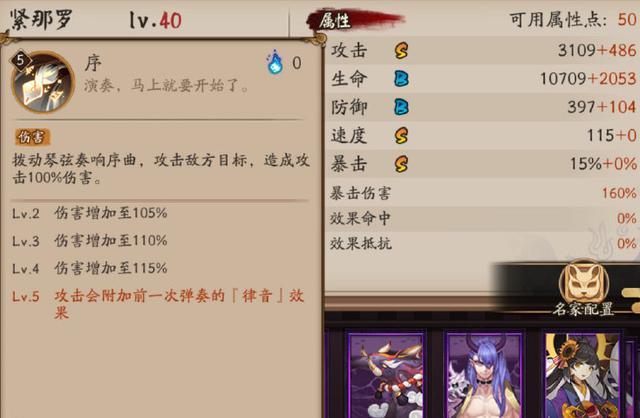Screen dimensions: 640x418
Task: Click the blue ghost fire cost icon
Action: 275,62
